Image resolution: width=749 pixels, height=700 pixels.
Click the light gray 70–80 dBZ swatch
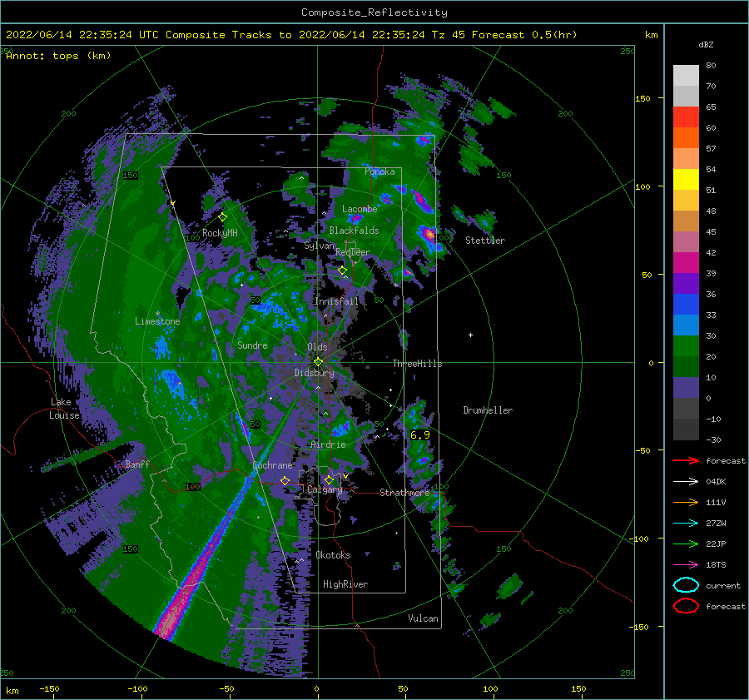tap(686, 76)
